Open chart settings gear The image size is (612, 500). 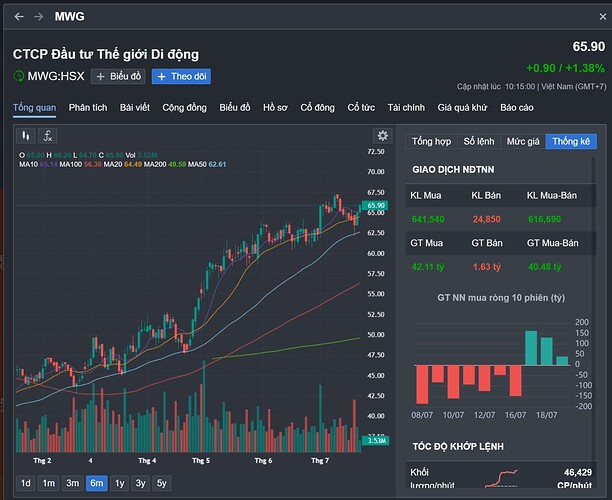(x=381, y=136)
